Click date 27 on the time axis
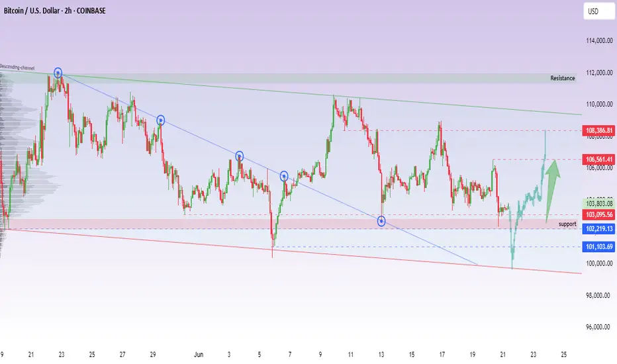The width and height of the screenshot is (617, 364). 122,355
